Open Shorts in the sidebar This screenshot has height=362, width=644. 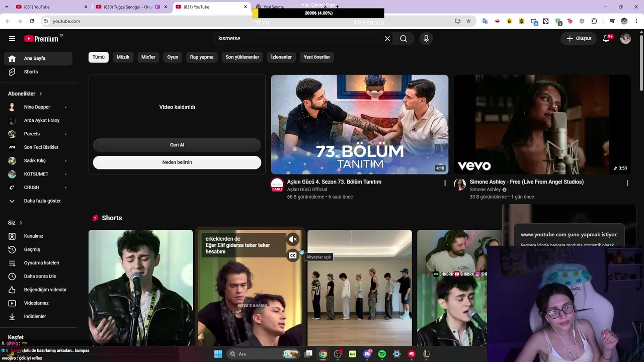(x=38, y=72)
